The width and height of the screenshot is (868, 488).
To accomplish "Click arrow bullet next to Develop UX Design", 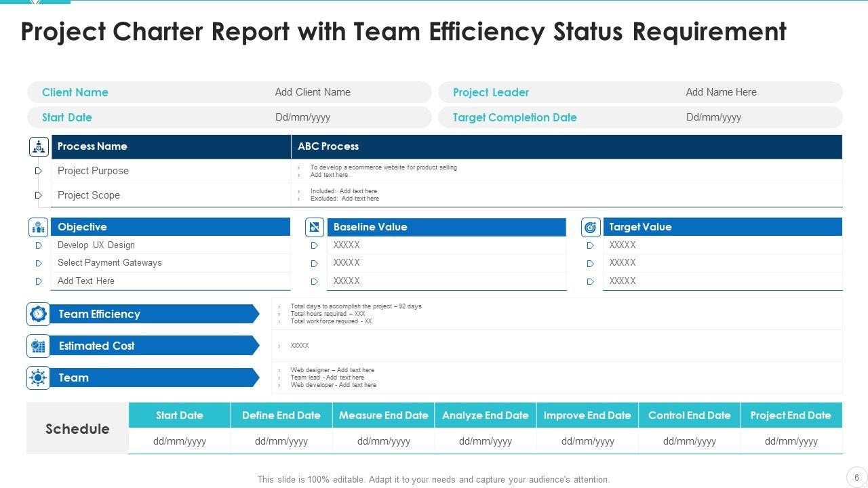I will (x=39, y=245).
